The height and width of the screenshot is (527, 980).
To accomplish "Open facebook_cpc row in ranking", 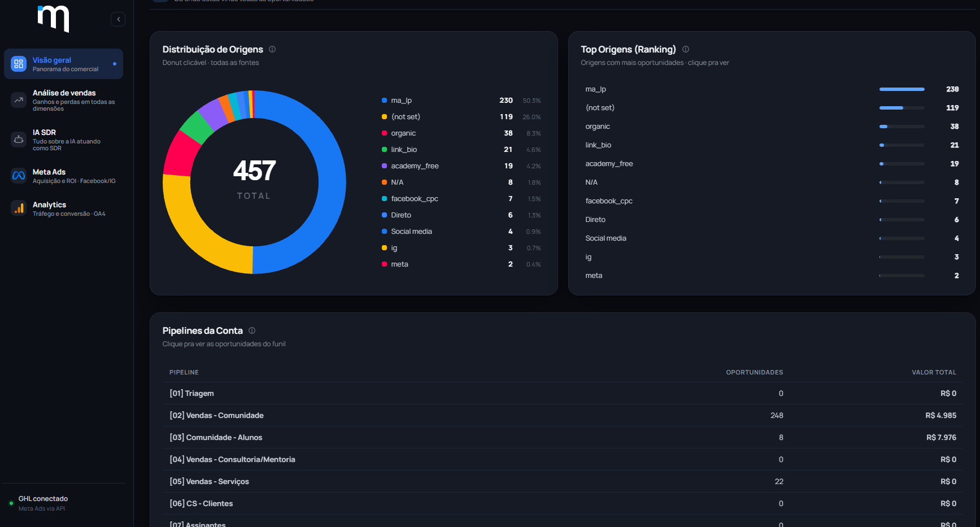I will coord(772,201).
